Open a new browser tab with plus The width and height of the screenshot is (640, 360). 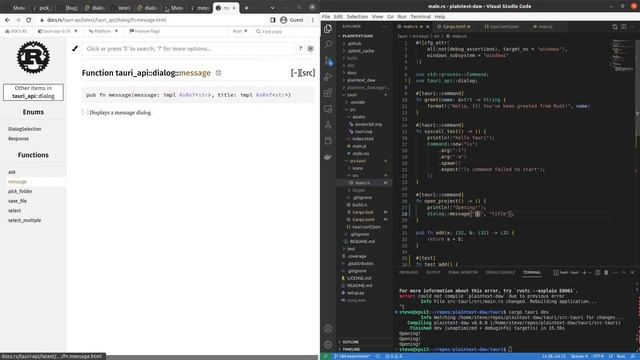246,8
